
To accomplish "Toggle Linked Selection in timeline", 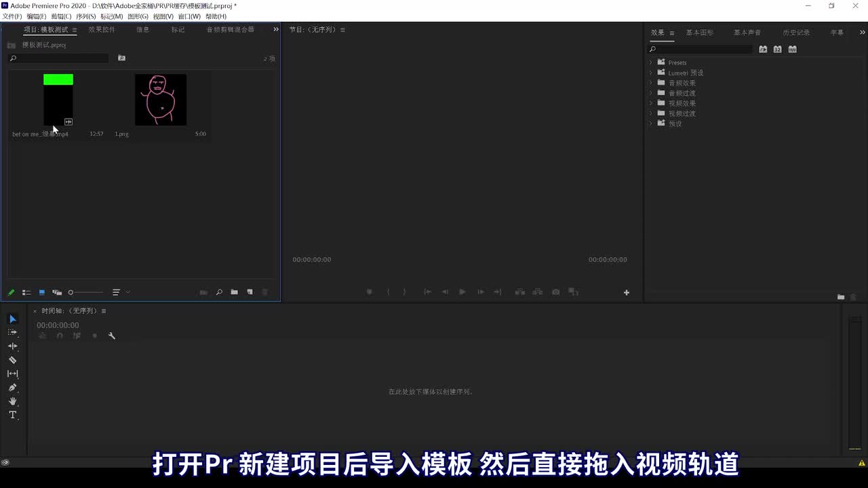I will pos(77,335).
